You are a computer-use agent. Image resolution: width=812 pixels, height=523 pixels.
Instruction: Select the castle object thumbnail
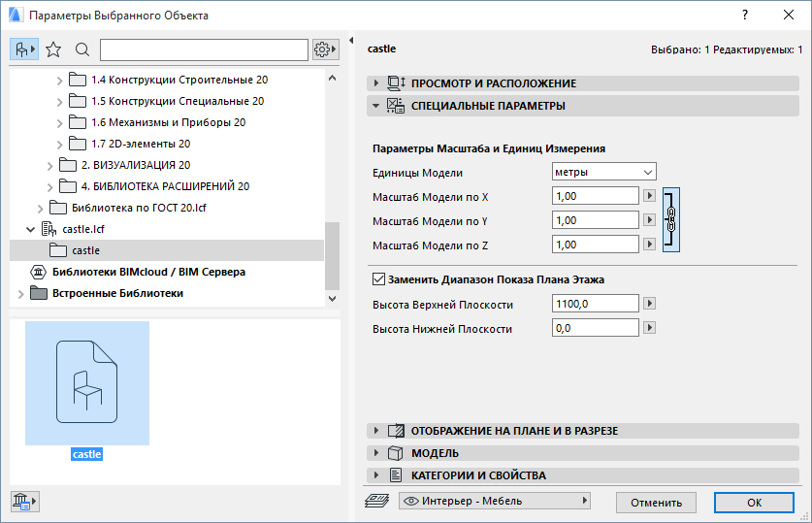(x=87, y=383)
